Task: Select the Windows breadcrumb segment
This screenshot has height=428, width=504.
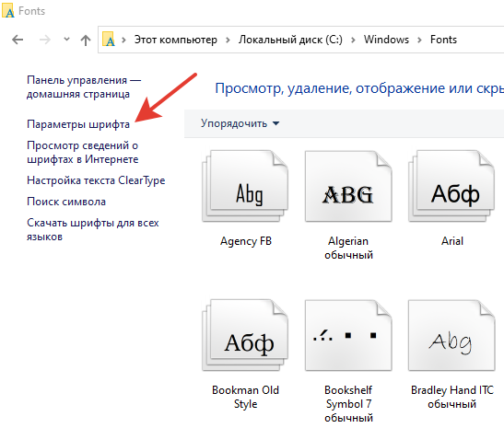Action: [x=386, y=40]
